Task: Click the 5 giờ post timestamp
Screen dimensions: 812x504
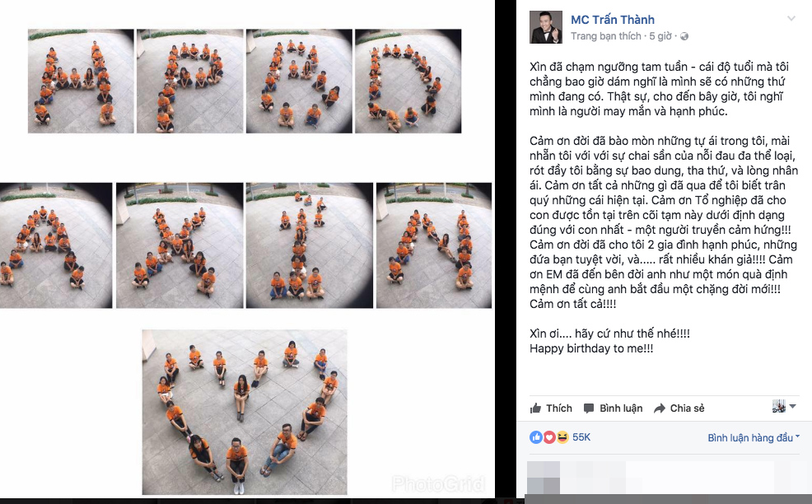Action: [660, 36]
